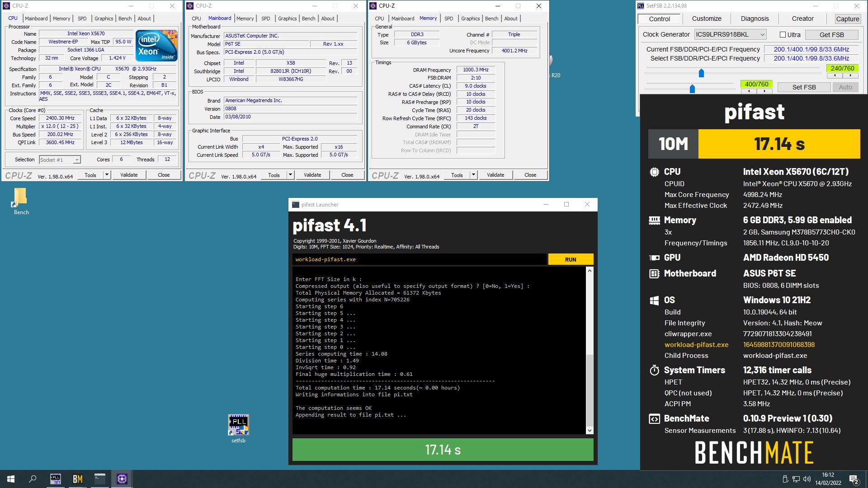
Task: Open the taskbar clock and date
Action: point(828,479)
